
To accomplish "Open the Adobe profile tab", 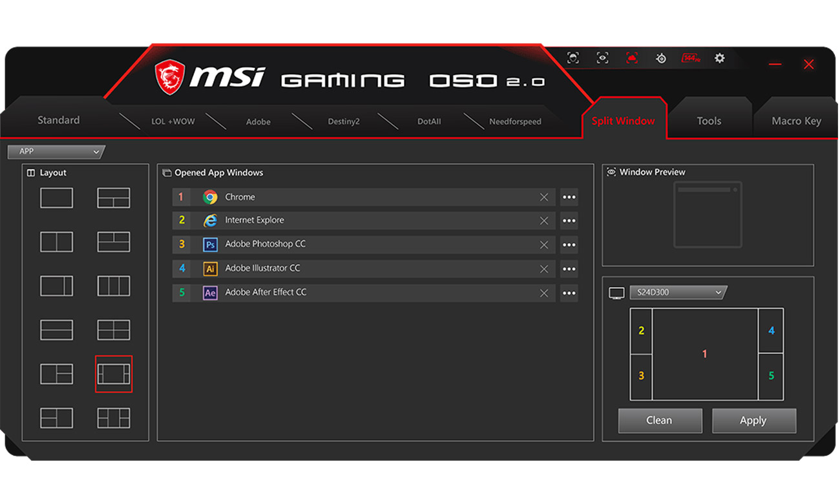I will point(258,121).
